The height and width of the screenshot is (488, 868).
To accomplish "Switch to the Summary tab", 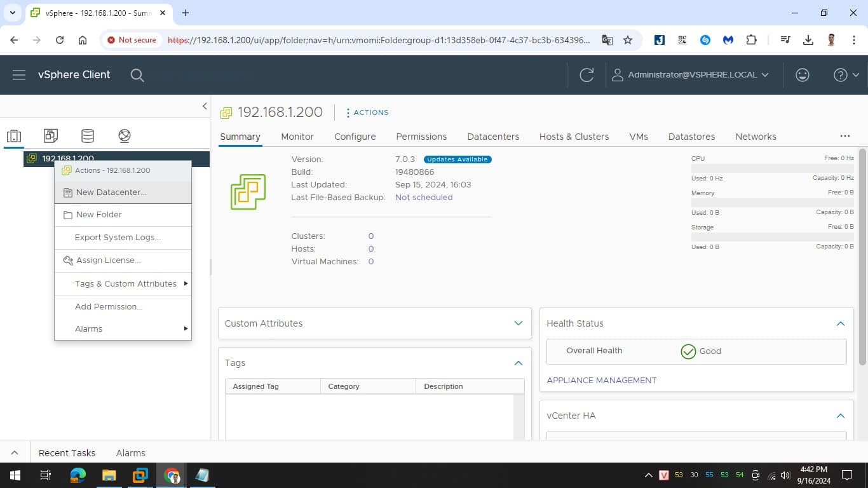I will coord(240,137).
